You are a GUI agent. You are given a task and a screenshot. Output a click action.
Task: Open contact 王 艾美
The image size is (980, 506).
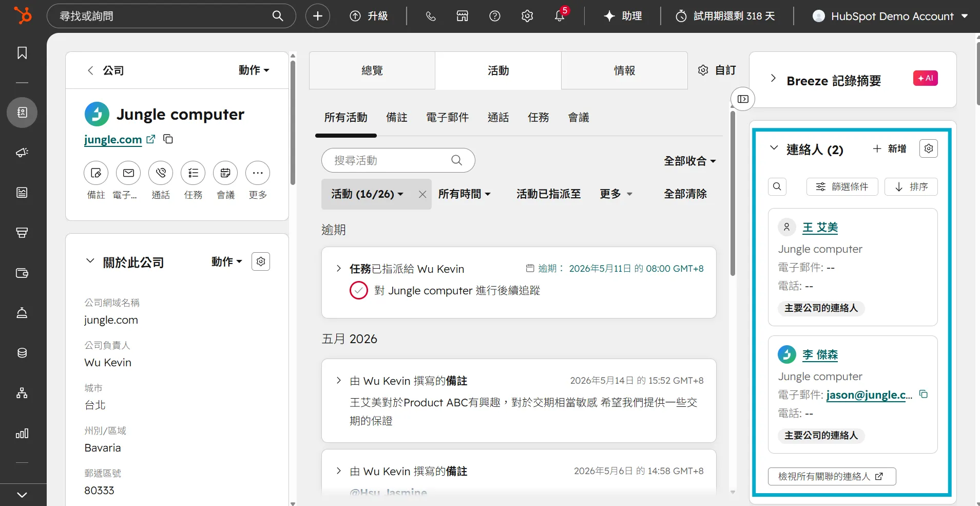point(820,227)
